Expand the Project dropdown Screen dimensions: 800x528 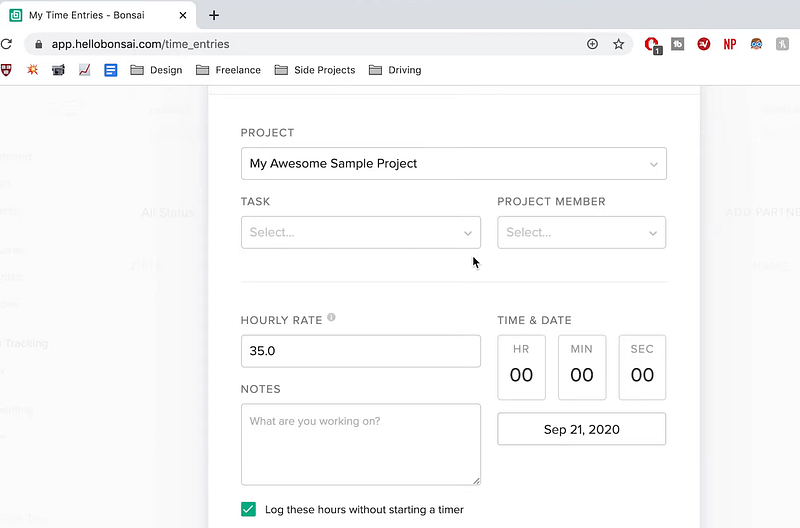coord(453,164)
